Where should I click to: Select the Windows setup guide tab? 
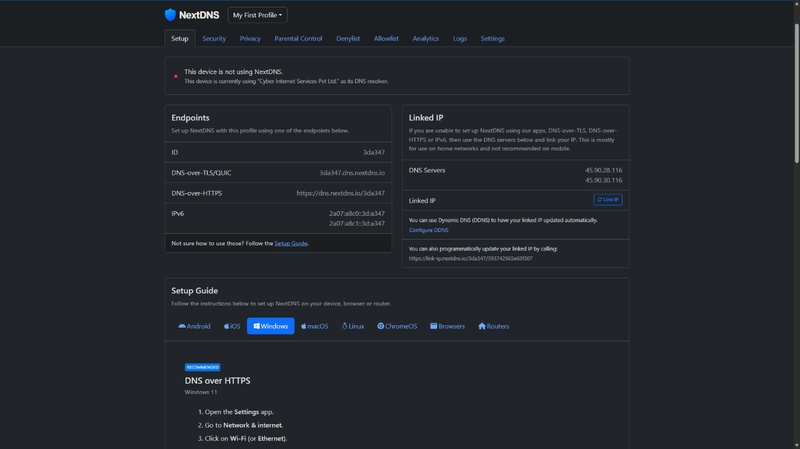[270, 326]
